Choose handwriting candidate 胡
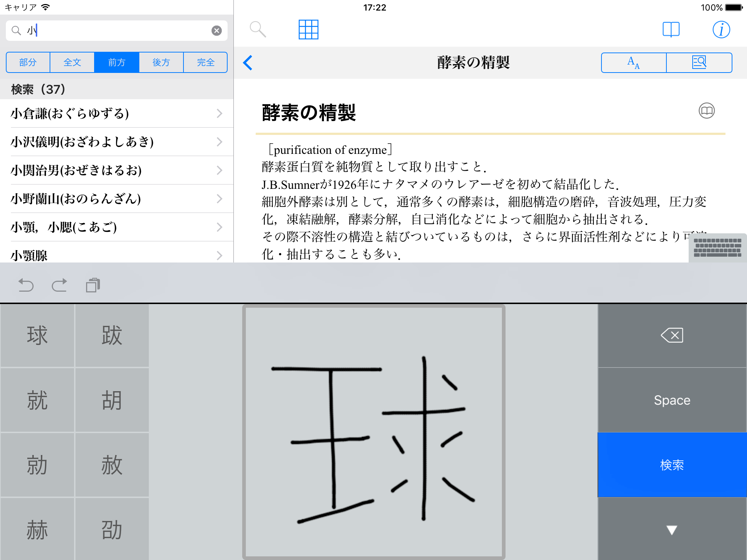Viewport: 747px width, 560px height. (112, 400)
